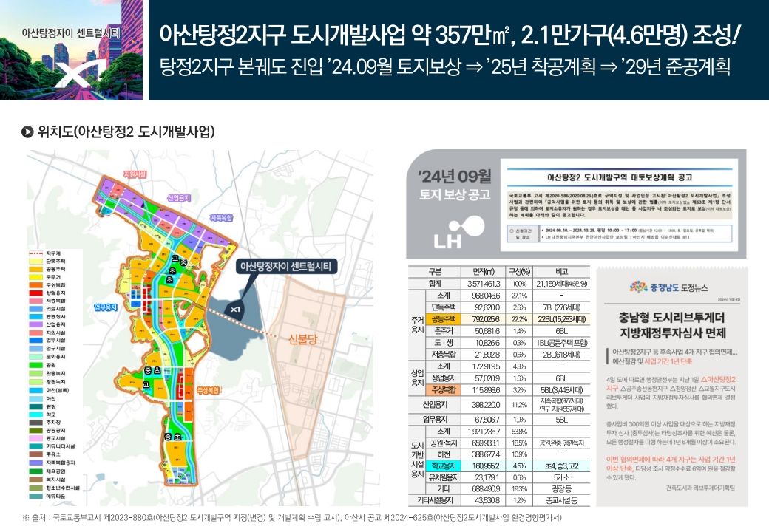Click the 단독주택 color swatch in the legend
The image size is (769, 532).
(35, 262)
